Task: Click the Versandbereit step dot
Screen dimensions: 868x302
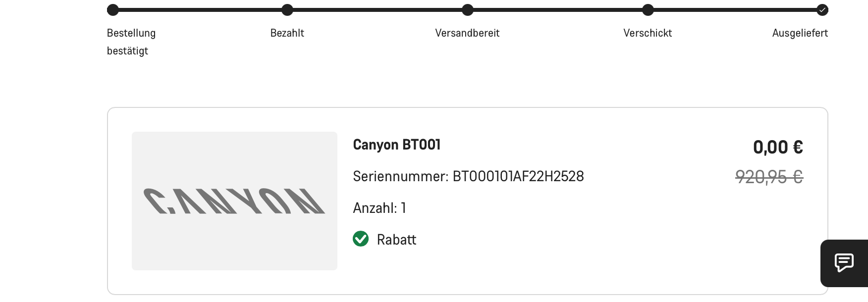Action: [468, 10]
